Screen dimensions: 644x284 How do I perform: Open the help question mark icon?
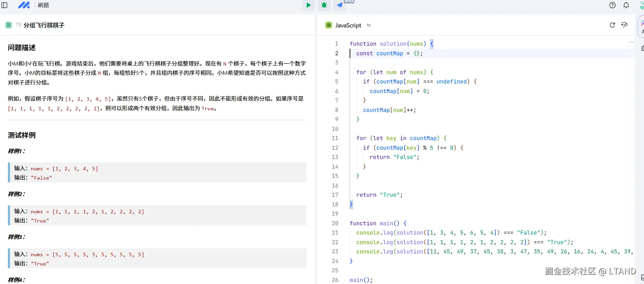click(x=612, y=5)
